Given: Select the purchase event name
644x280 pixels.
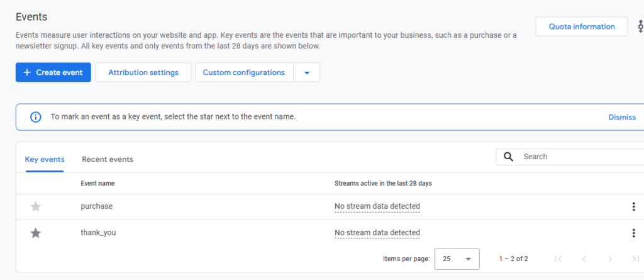Looking at the screenshot, I should (x=96, y=206).
